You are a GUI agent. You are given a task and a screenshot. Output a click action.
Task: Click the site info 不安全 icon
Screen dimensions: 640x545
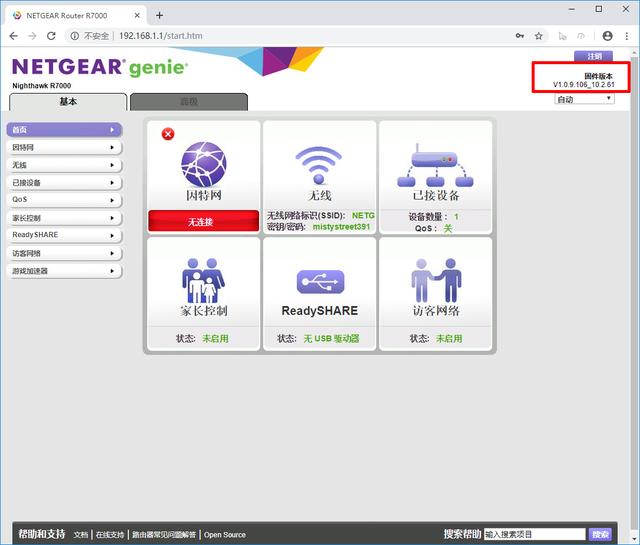pos(75,36)
